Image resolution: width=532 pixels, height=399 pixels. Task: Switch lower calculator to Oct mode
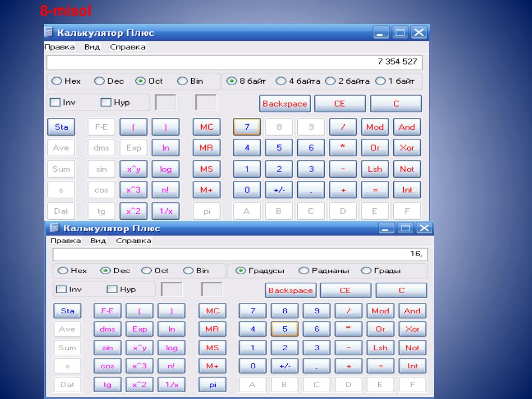(x=147, y=271)
